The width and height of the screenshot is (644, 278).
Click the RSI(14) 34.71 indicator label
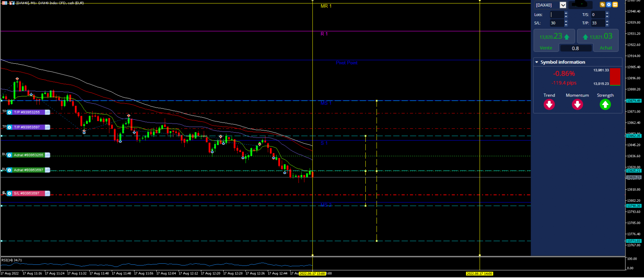coord(12,260)
